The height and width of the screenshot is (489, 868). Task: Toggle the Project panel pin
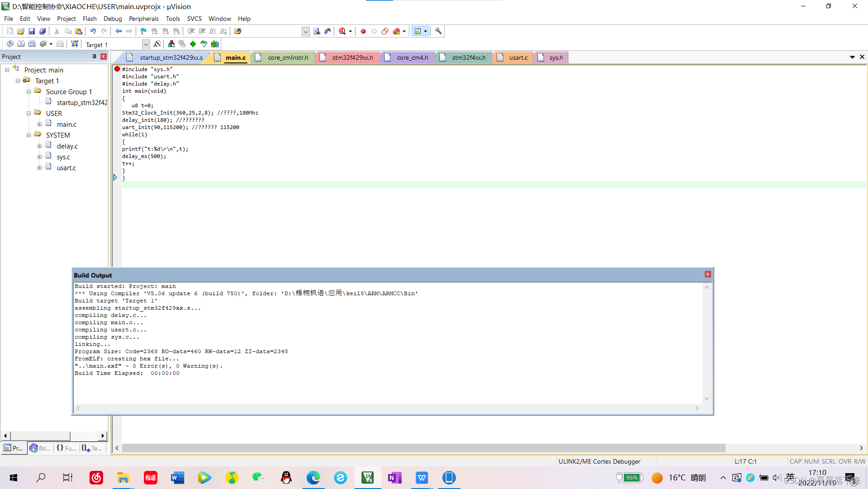click(x=94, y=56)
